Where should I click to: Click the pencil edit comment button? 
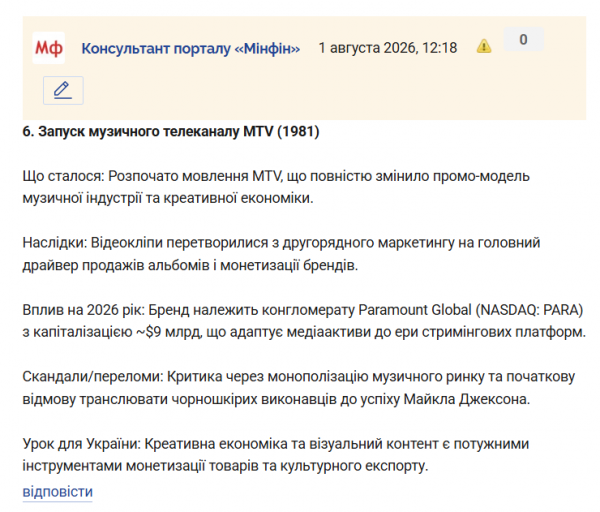coord(63,91)
